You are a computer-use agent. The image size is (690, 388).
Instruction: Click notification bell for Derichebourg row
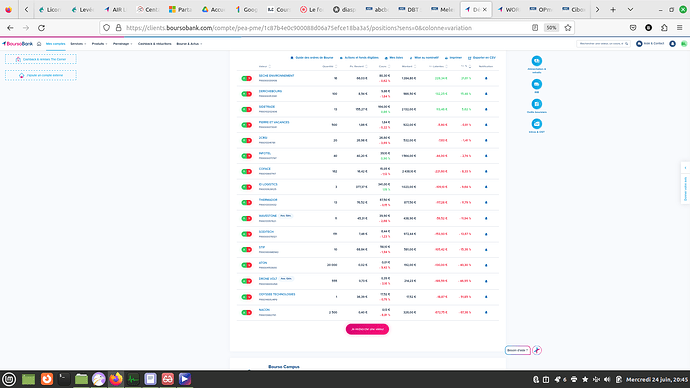click(x=486, y=94)
